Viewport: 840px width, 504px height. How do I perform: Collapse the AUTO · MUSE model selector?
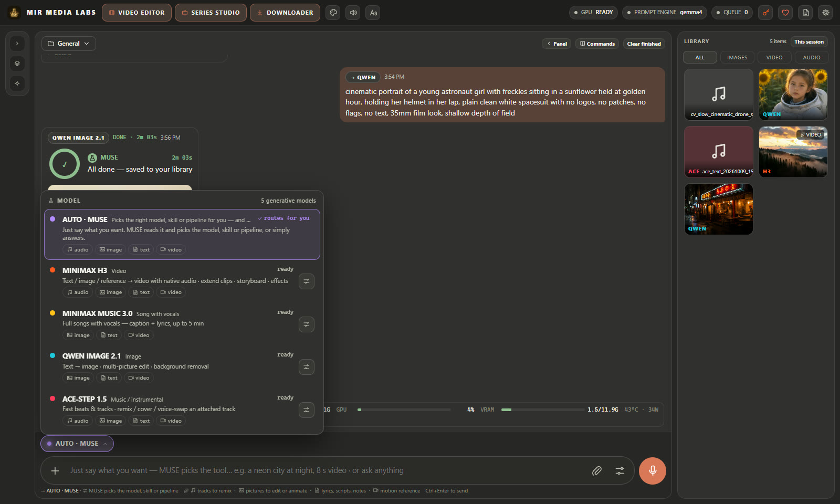[x=77, y=444]
